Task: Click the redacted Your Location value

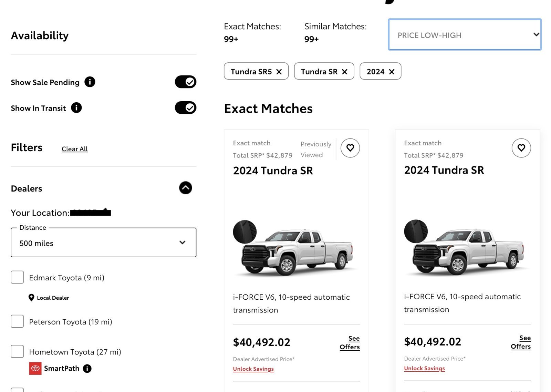Action: (91, 212)
